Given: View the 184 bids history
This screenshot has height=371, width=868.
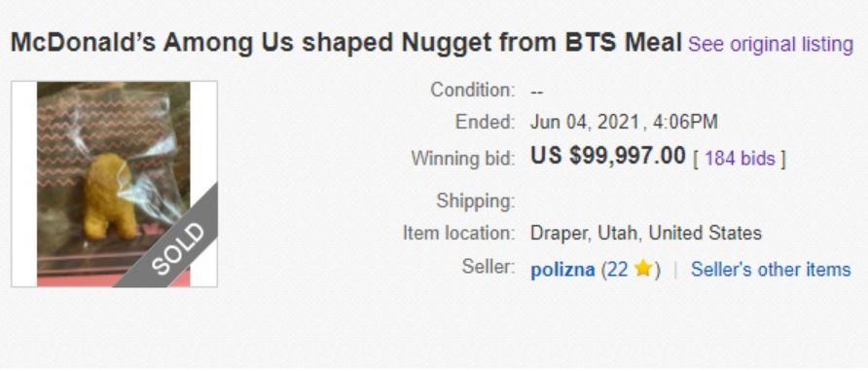Looking at the screenshot, I should pyautogui.click(x=739, y=159).
